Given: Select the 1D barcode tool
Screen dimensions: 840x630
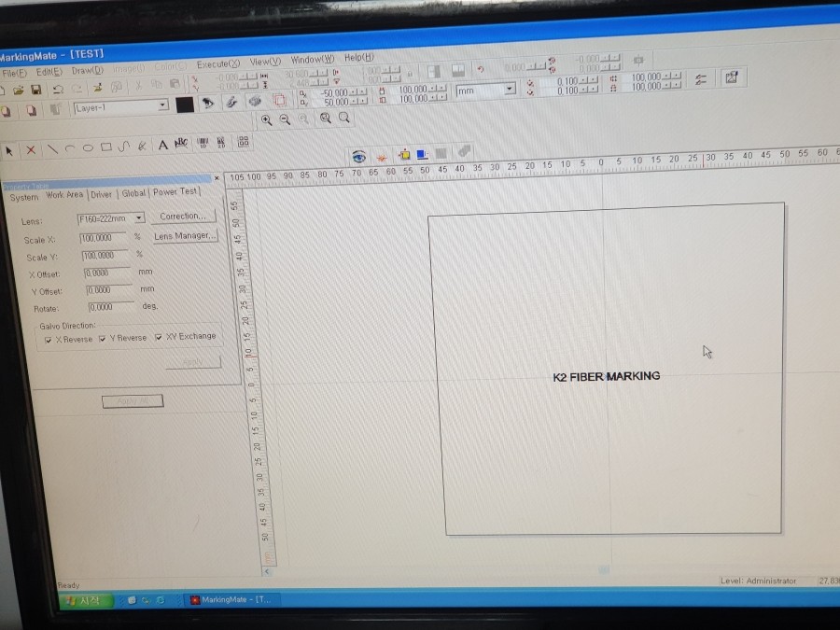Looking at the screenshot, I should [202, 143].
